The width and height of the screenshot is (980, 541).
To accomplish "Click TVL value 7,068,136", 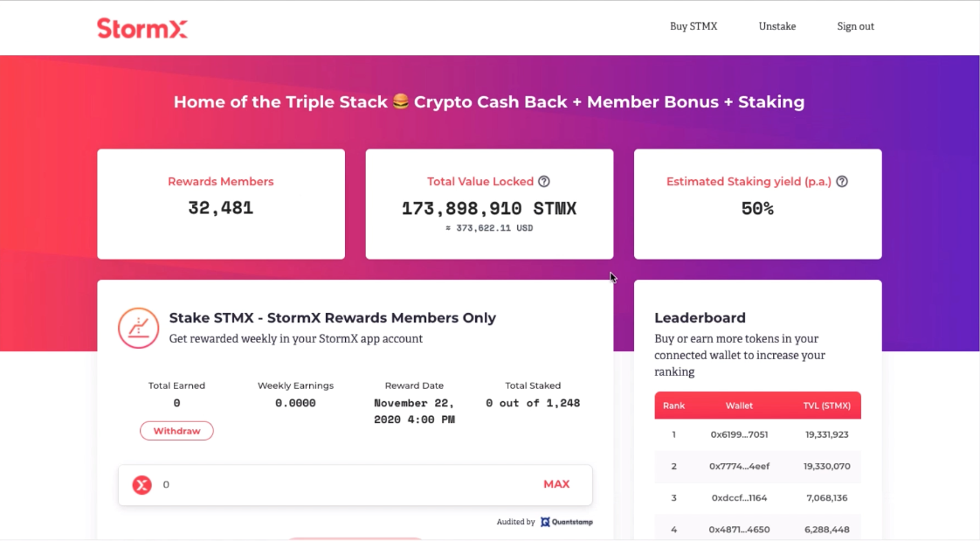I will (x=827, y=498).
